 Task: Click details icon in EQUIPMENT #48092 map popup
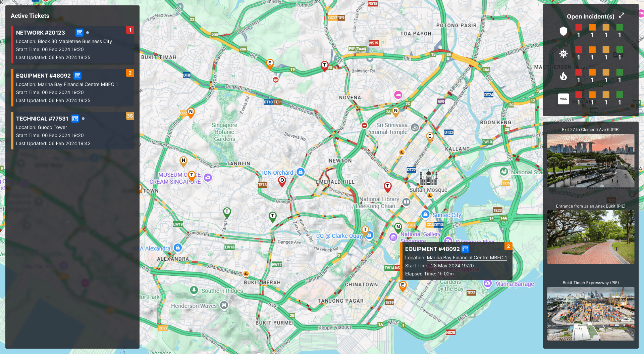tap(465, 249)
